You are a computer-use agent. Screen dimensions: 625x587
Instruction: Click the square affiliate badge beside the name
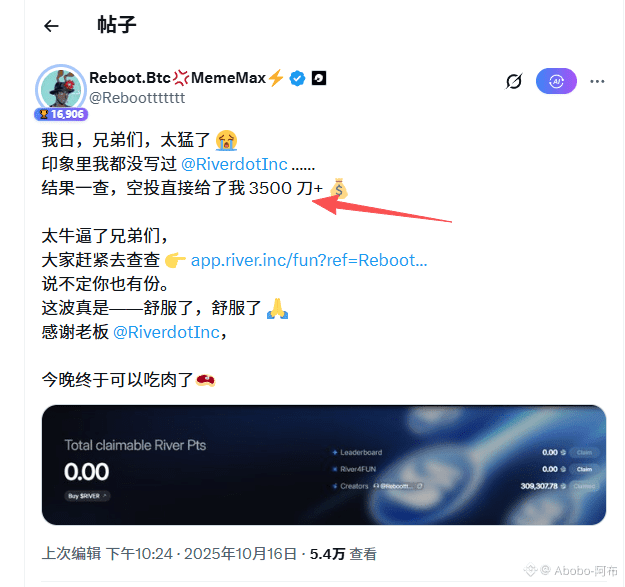tap(319, 78)
